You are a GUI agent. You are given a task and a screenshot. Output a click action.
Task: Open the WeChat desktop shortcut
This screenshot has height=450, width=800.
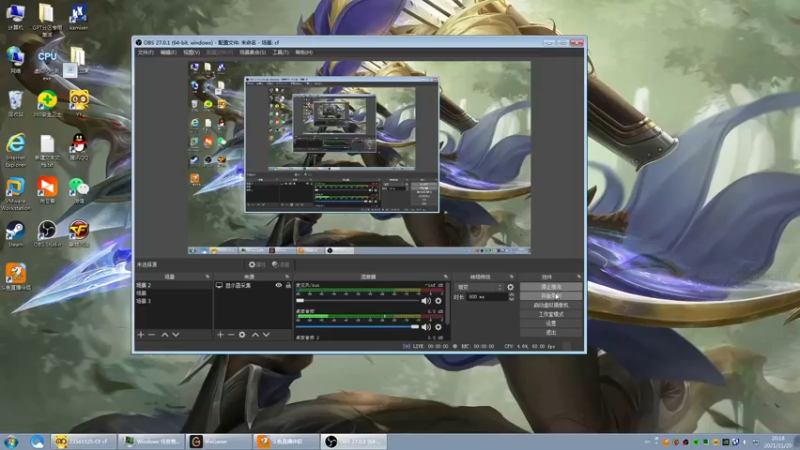(x=79, y=190)
